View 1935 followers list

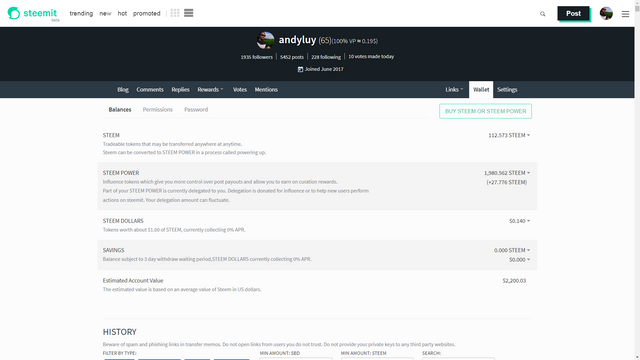256,57
